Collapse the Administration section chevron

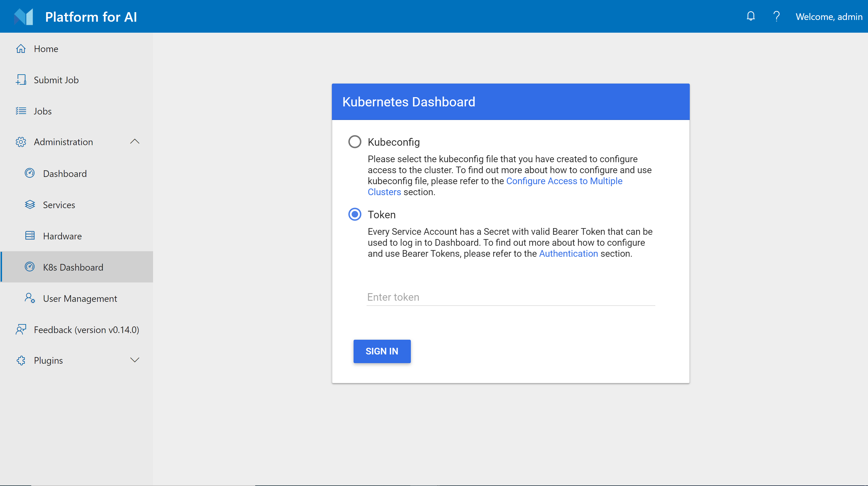135,141
